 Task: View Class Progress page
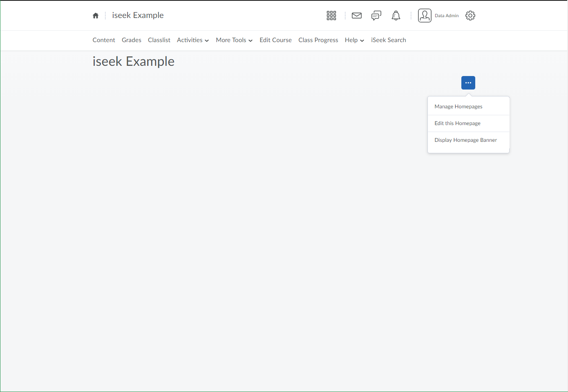(x=318, y=40)
